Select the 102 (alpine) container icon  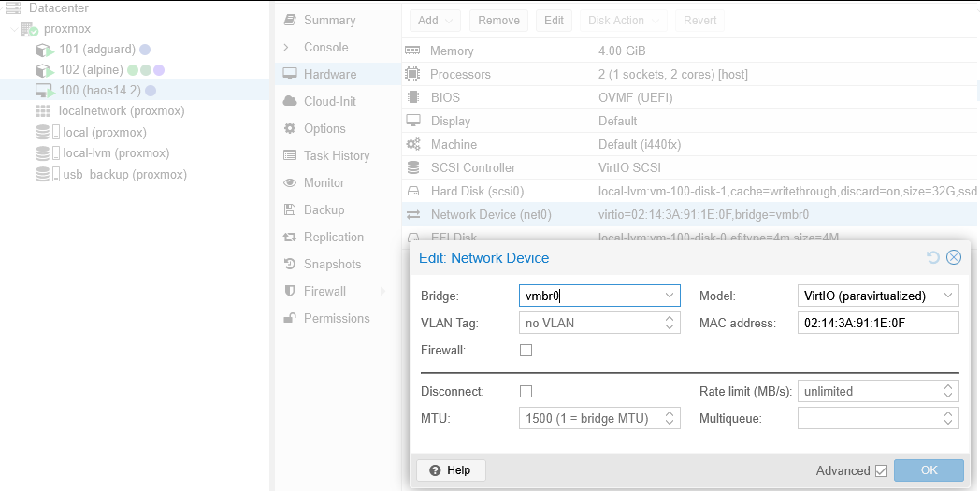pos(44,70)
